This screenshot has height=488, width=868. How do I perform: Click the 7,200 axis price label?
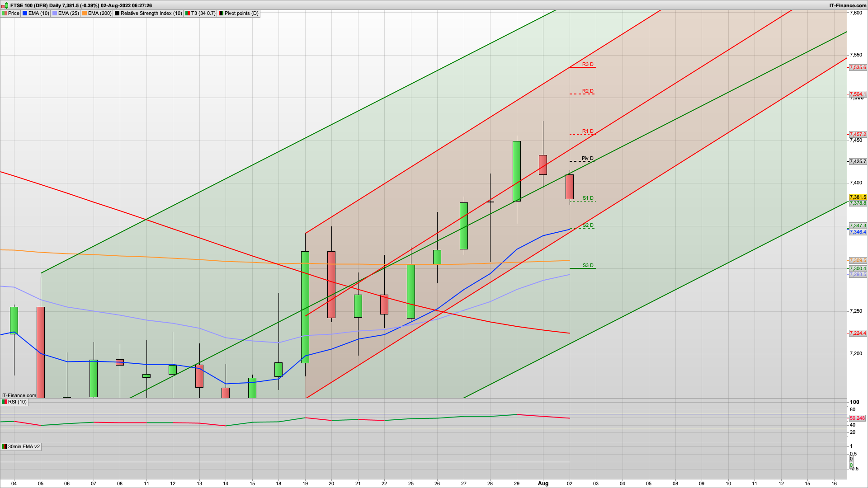point(856,353)
